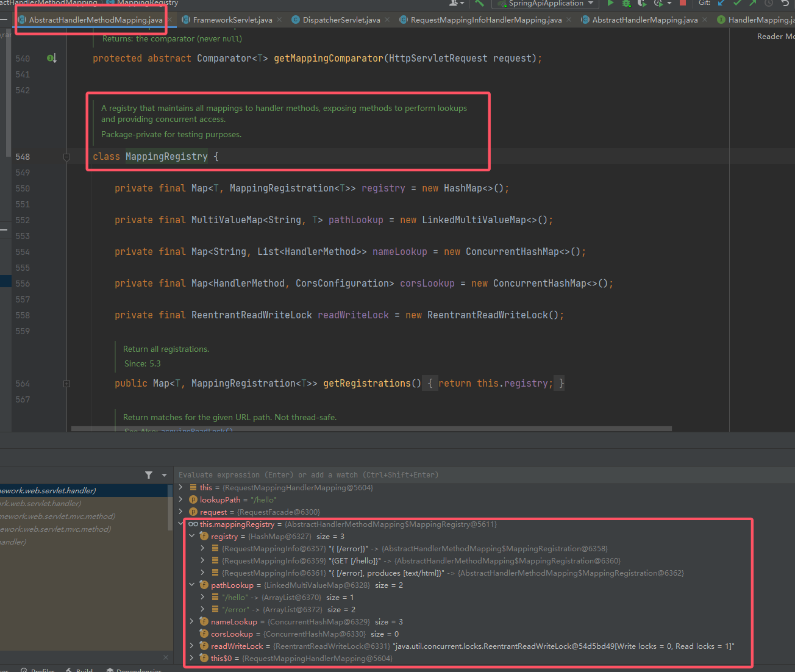Expand the request variable node
The width and height of the screenshot is (795, 672).
coord(180,512)
